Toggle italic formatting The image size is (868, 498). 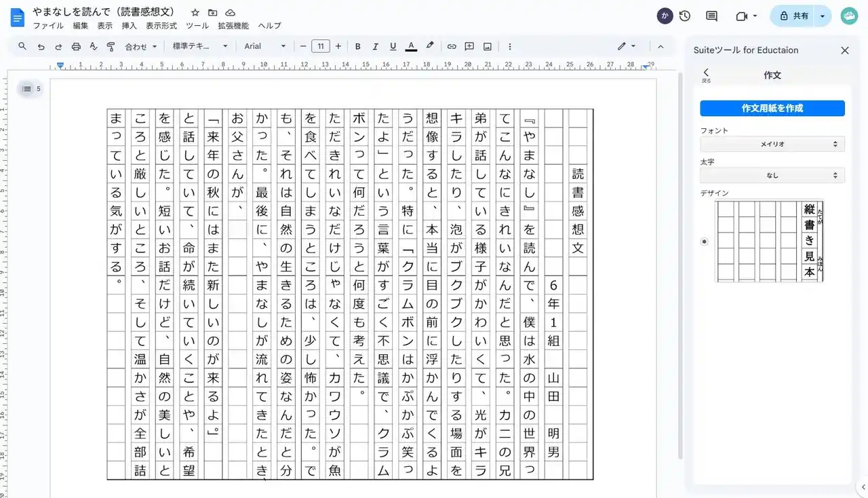375,46
